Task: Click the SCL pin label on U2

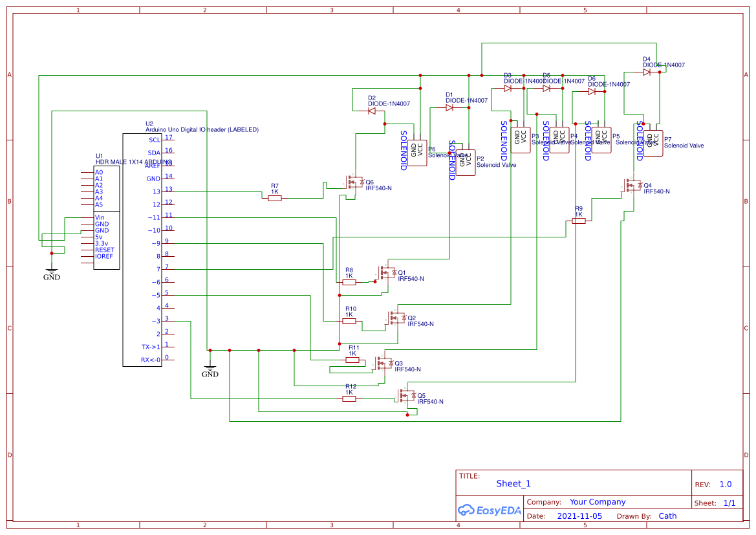Action: 154,140
